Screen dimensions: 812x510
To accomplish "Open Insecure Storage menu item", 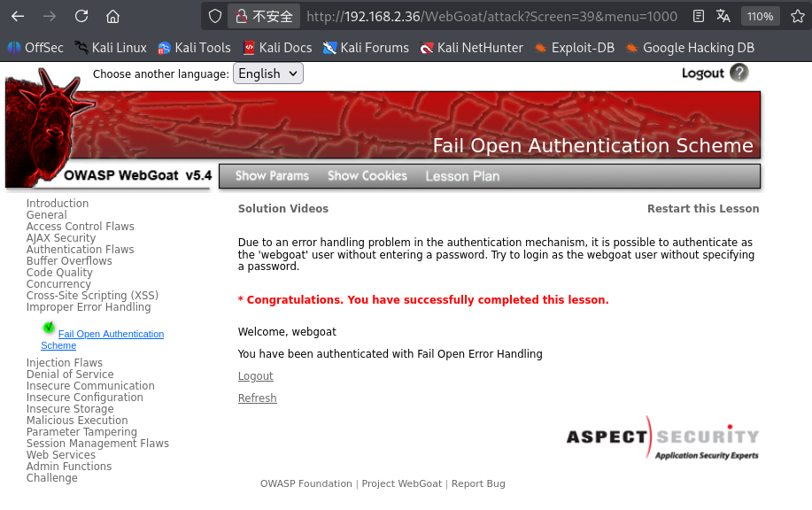I will (x=70, y=409).
